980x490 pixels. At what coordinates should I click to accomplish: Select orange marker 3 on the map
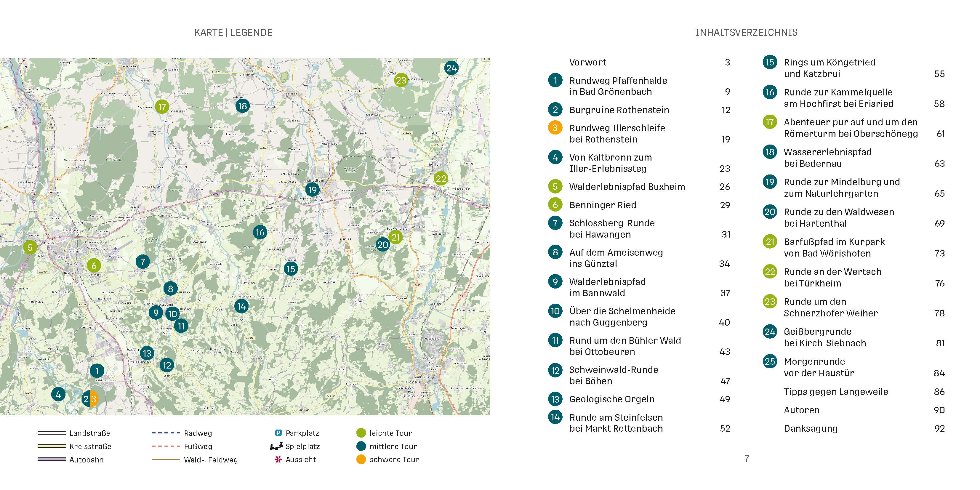tap(94, 399)
